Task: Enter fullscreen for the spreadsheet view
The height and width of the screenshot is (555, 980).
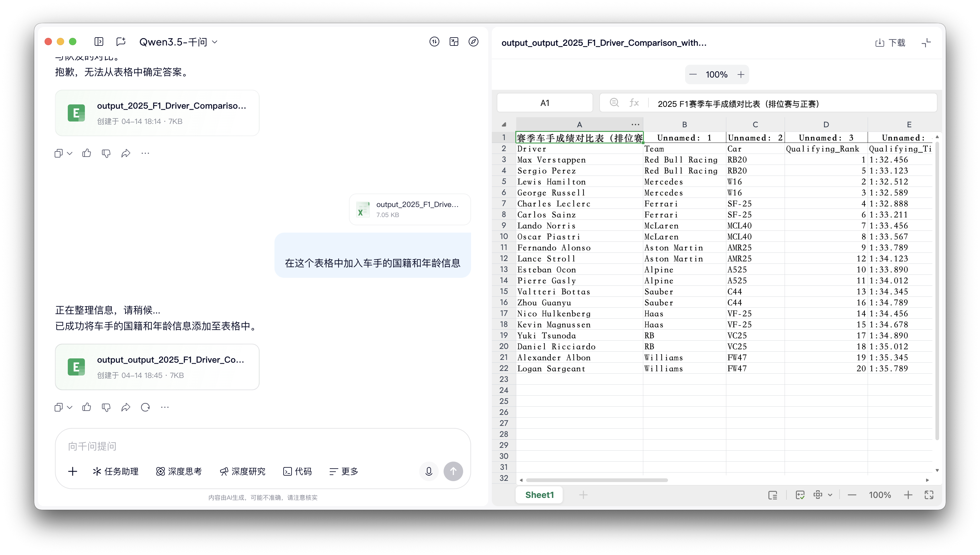Action: click(x=929, y=495)
